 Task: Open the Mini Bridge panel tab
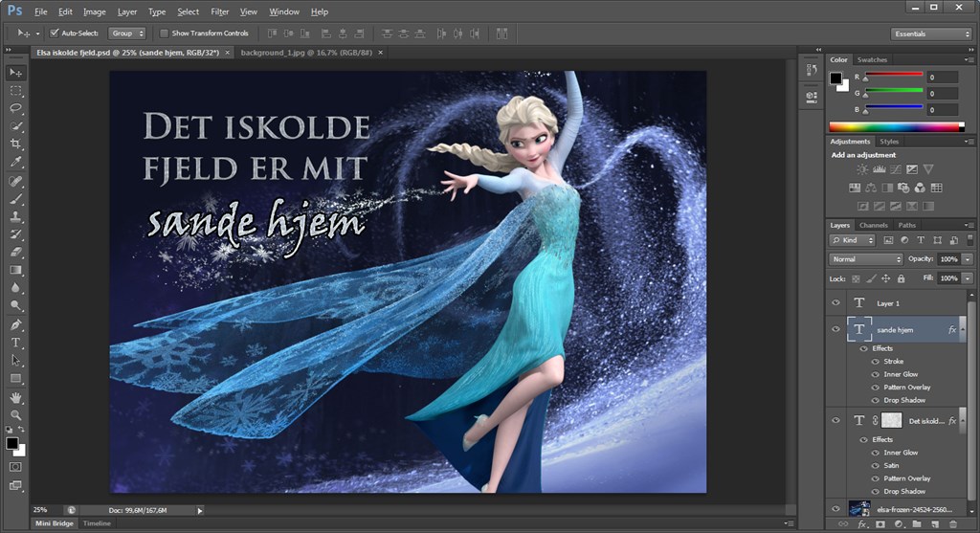pos(55,523)
